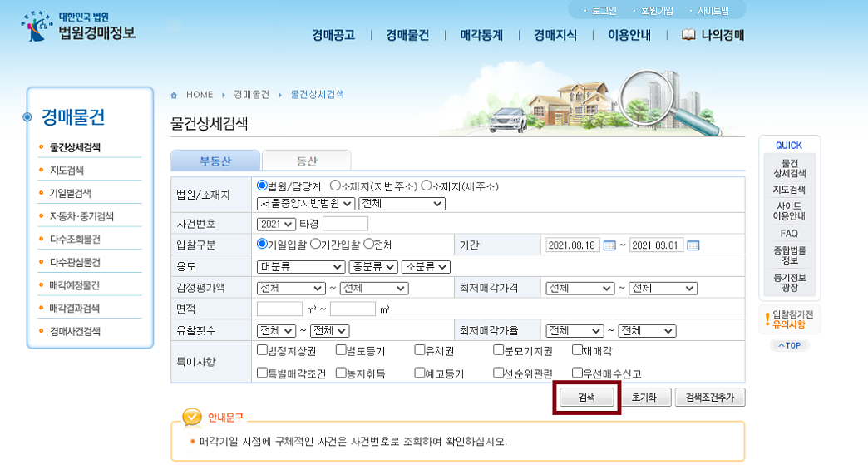The height and width of the screenshot is (465, 868).
Task: Select 기간입찰 radio option
Action: (x=316, y=244)
